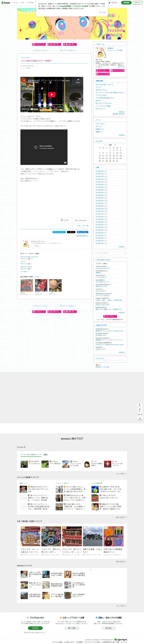
Task: Open the しゃざい image thumbnail
Action: [x=55, y=285]
